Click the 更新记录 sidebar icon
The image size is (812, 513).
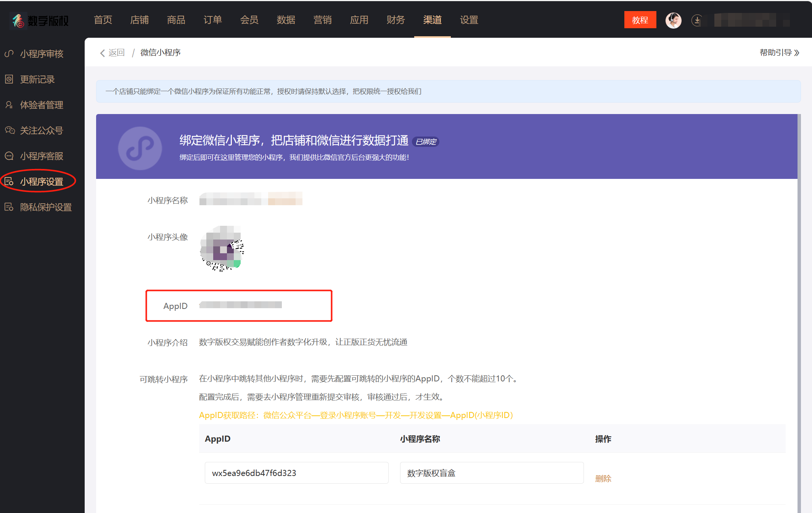point(9,79)
